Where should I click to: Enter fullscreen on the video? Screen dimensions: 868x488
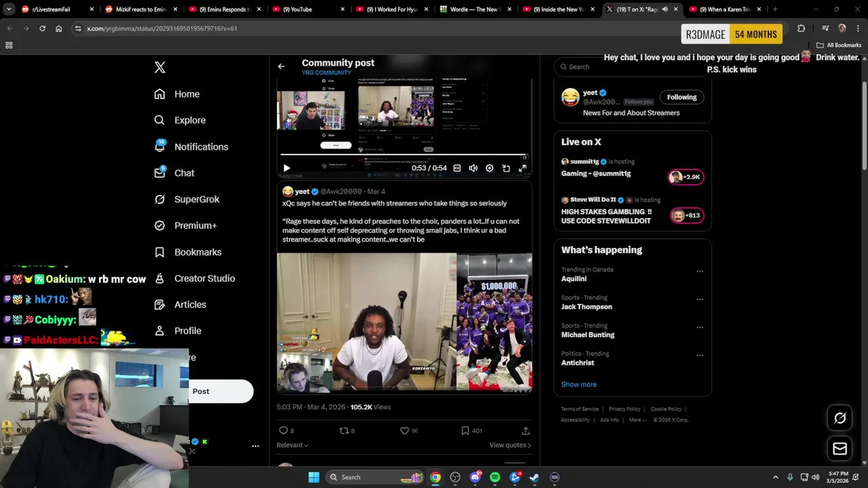tap(522, 168)
